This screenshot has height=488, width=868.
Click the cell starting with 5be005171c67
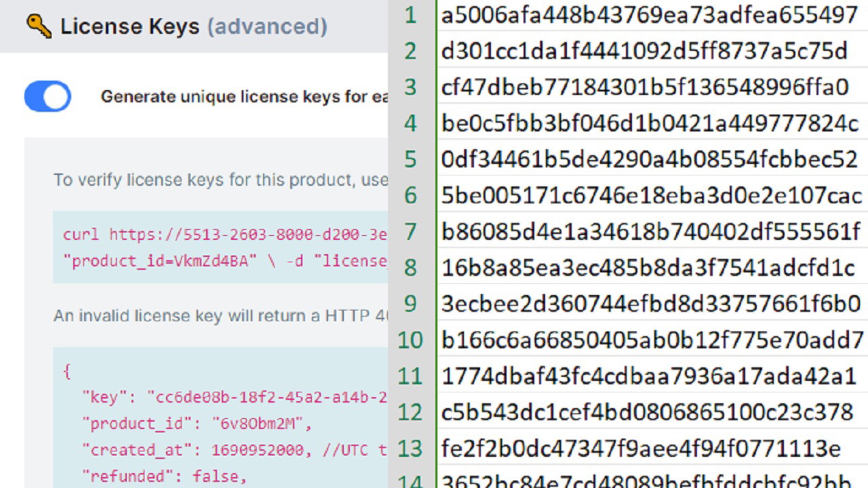click(x=651, y=196)
